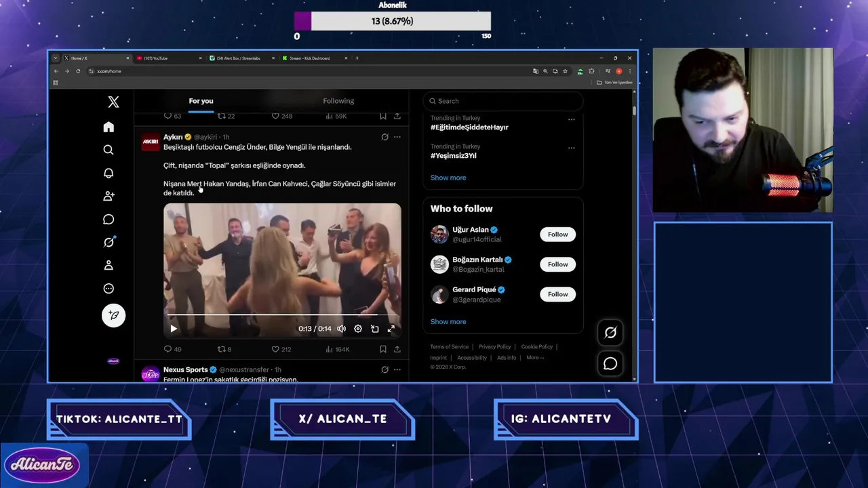Open More circle icon in sidebar

coord(108,288)
